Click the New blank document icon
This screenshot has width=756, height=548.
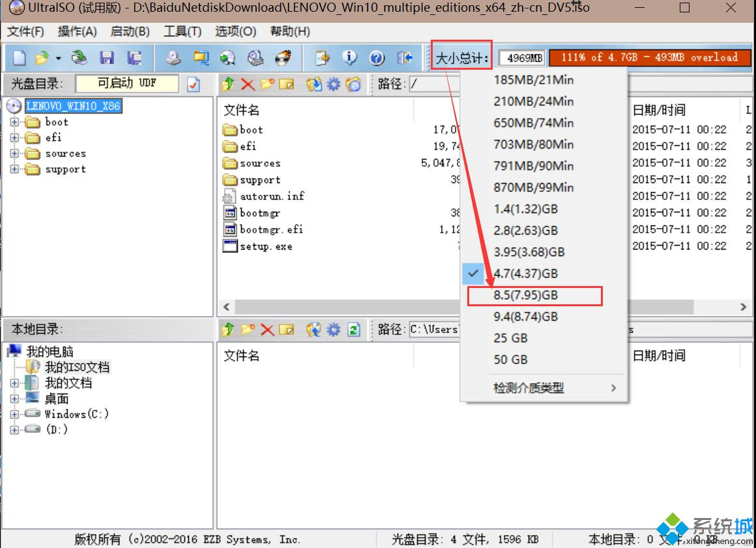coord(20,58)
